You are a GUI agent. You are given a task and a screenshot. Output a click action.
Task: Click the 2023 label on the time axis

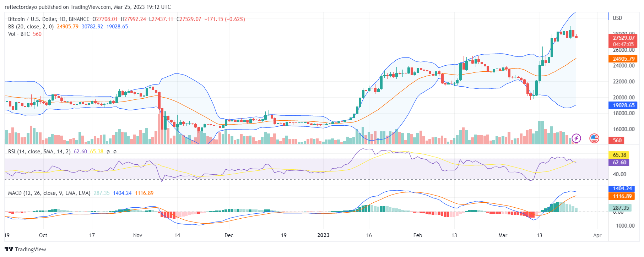point(323,235)
